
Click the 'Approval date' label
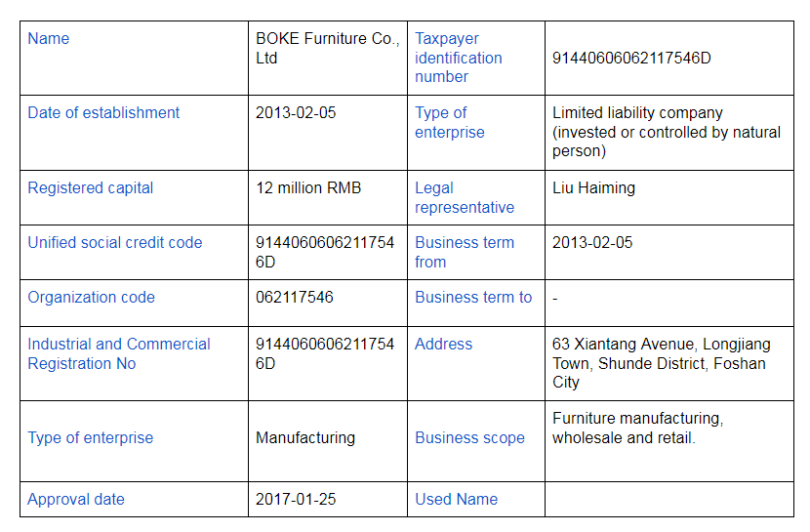click(x=76, y=500)
